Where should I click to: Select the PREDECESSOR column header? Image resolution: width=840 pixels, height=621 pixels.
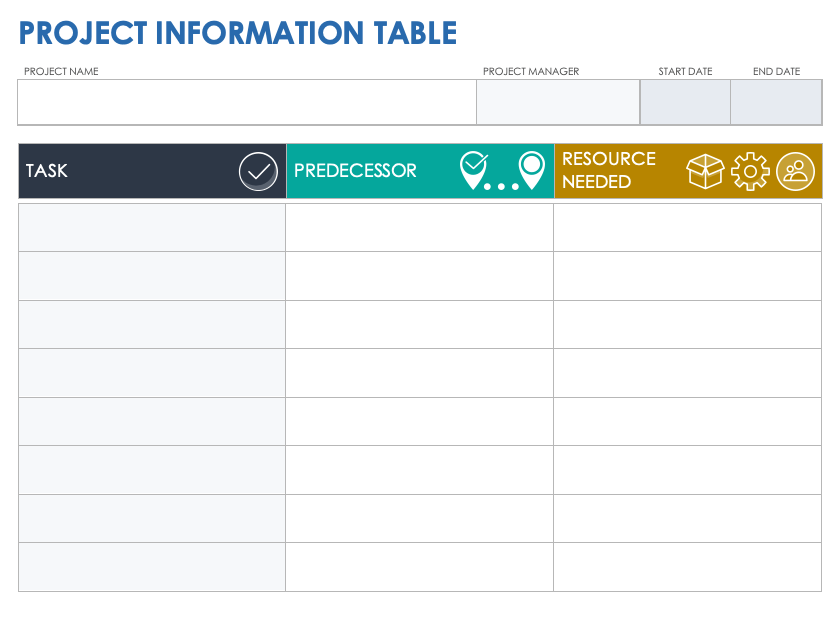point(355,171)
